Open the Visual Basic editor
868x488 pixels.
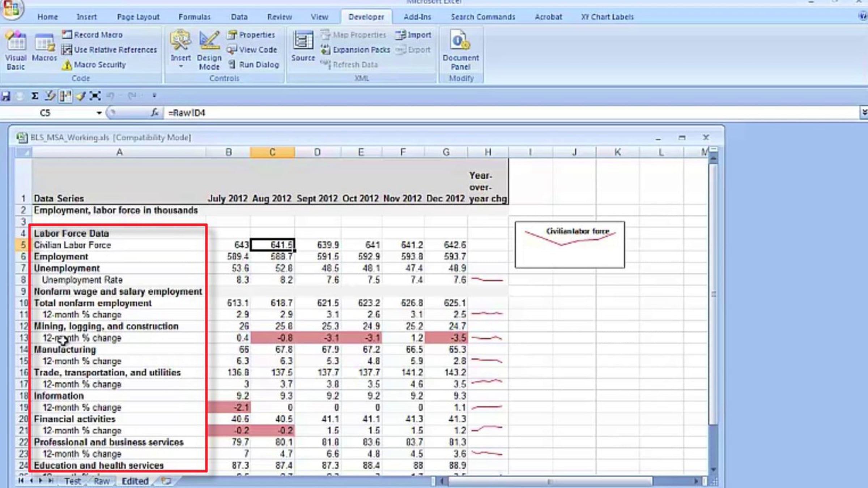16,50
